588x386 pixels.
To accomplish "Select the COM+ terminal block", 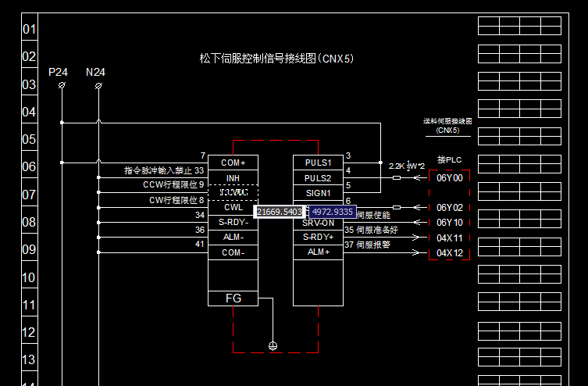I will 233,163.
